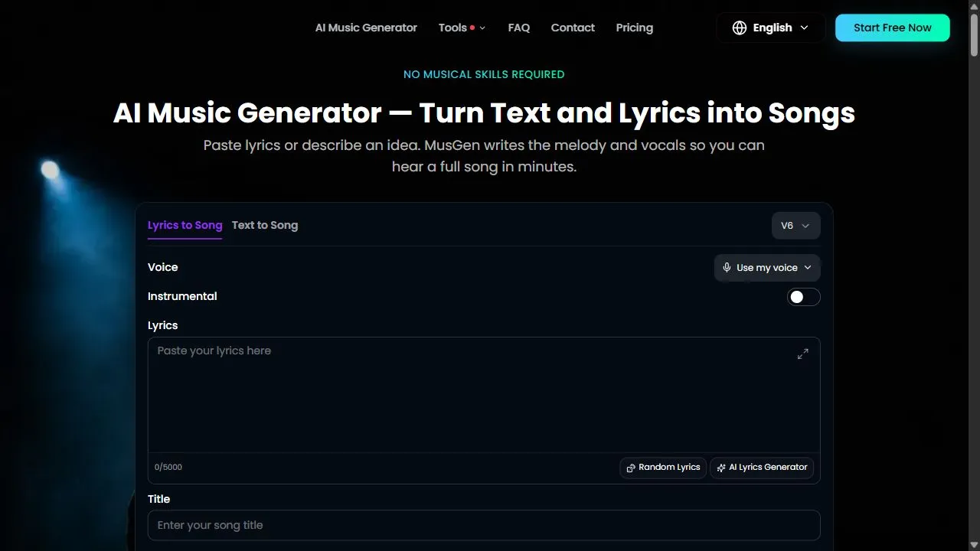Click the sparkle icon on AI Lyrics Generator
The height and width of the screenshot is (551, 980).
(721, 468)
